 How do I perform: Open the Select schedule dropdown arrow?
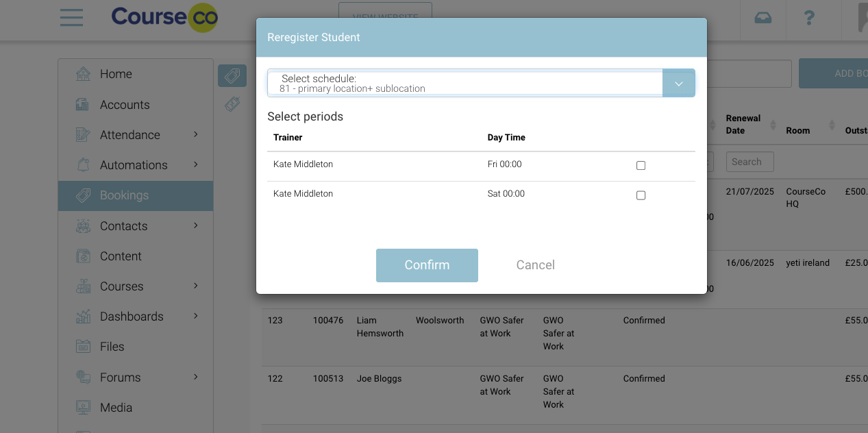(x=678, y=84)
